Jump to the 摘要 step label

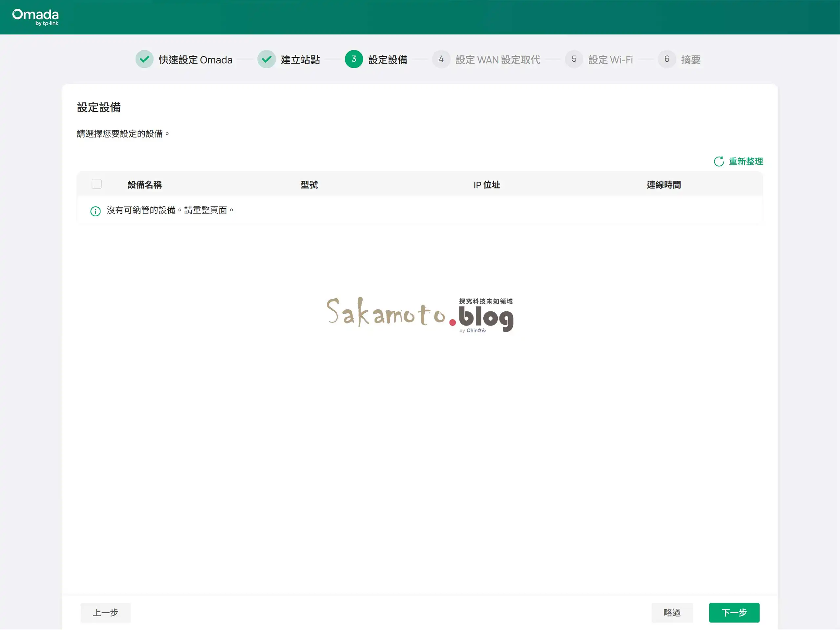tap(690, 60)
